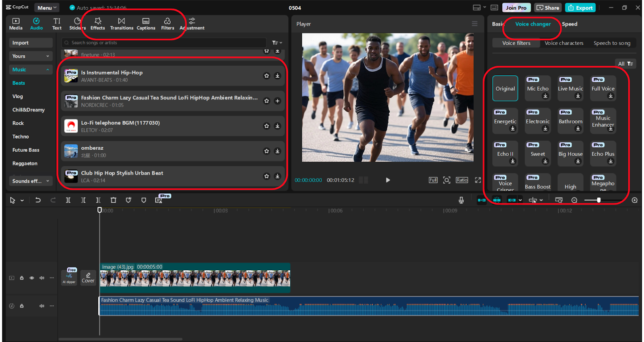Open the Menu dropdown

pos(47,8)
